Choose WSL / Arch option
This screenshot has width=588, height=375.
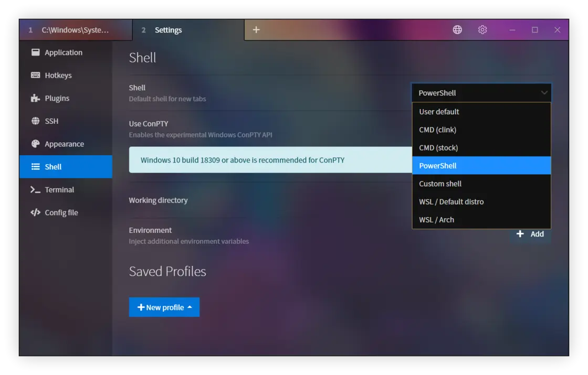coord(481,220)
